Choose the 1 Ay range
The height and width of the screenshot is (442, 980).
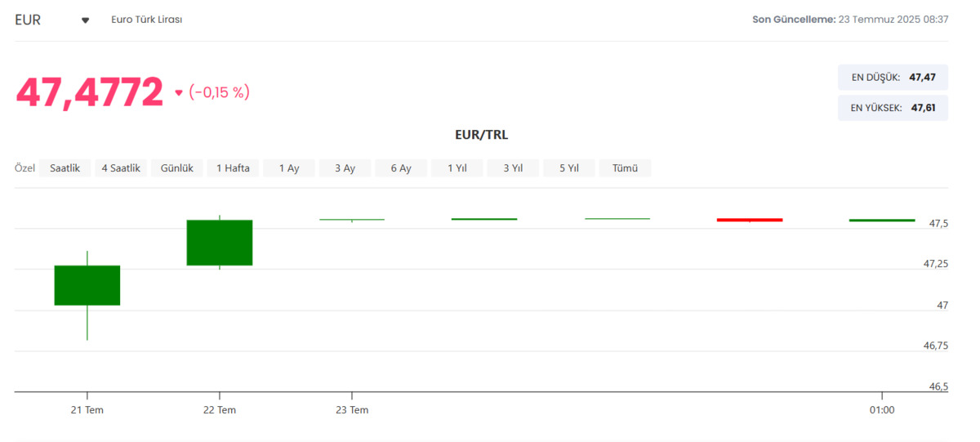tap(289, 168)
